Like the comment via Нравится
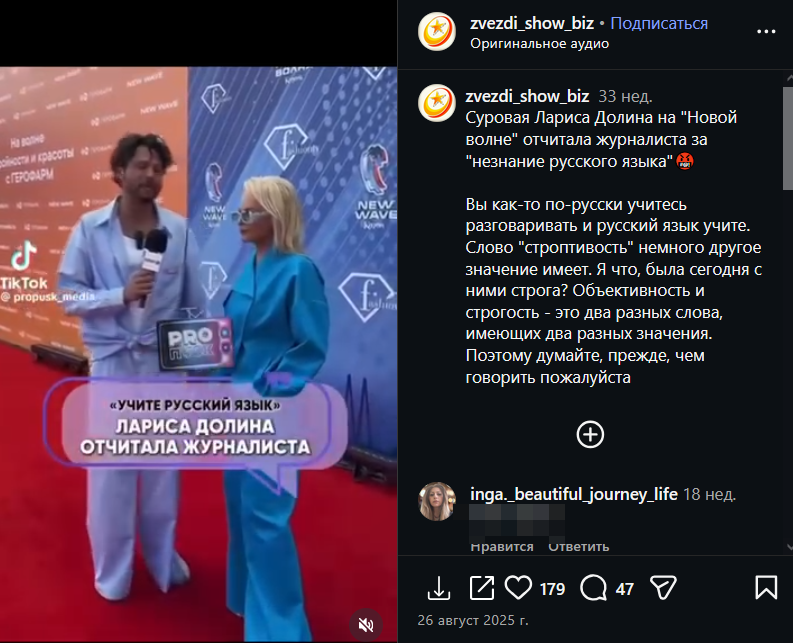 tap(502, 547)
